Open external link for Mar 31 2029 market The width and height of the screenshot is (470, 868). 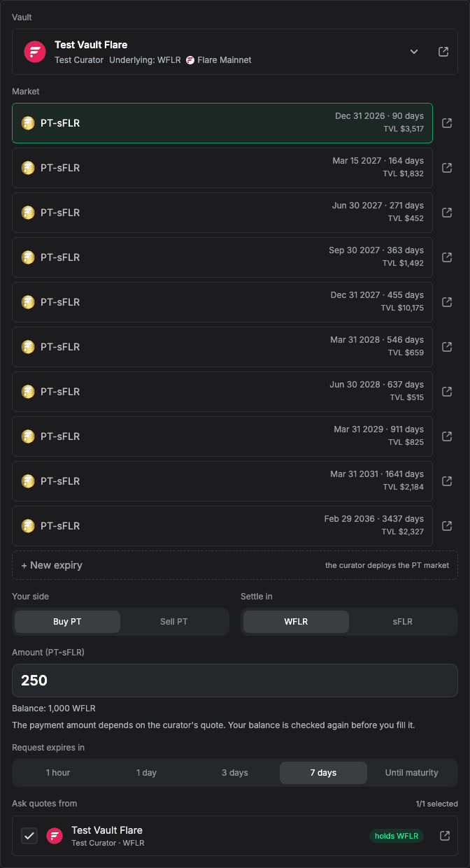coord(448,436)
